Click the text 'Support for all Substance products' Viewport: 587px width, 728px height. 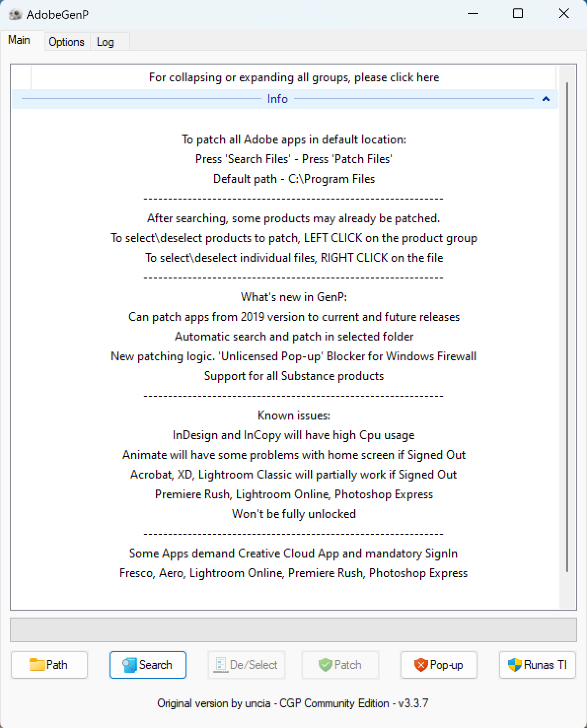294,376
